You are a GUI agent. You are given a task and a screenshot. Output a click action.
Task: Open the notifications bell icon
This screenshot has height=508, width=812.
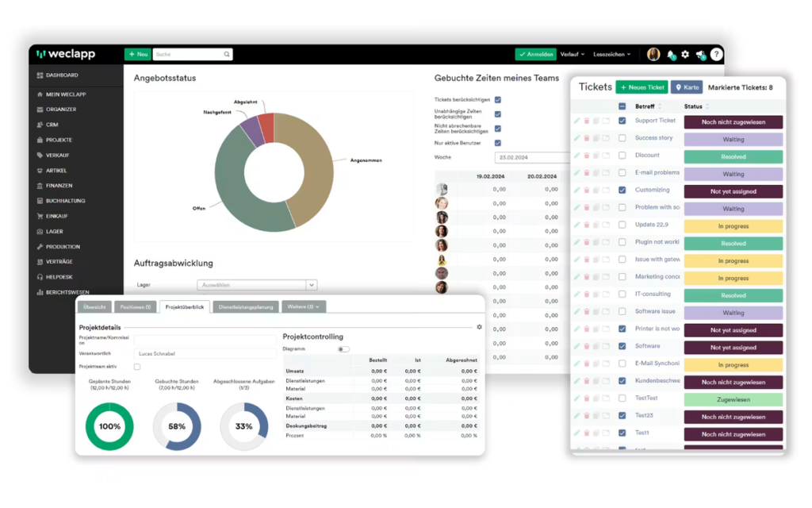click(x=671, y=55)
